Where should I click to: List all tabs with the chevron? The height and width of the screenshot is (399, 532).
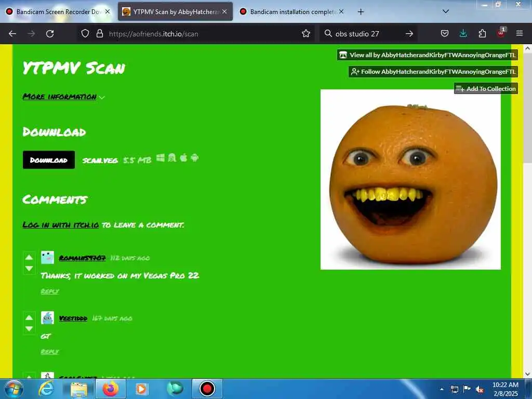pos(446,11)
